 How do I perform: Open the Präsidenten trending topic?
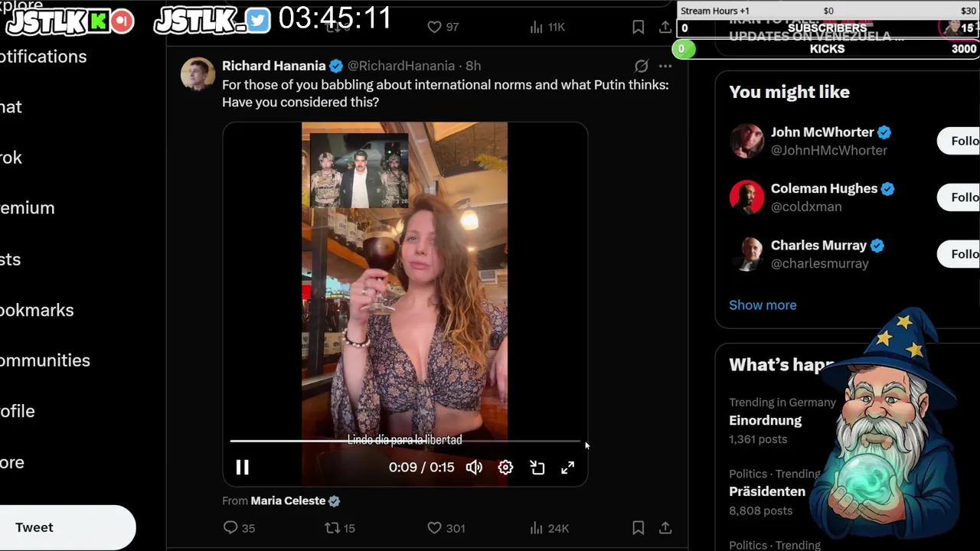767,491
